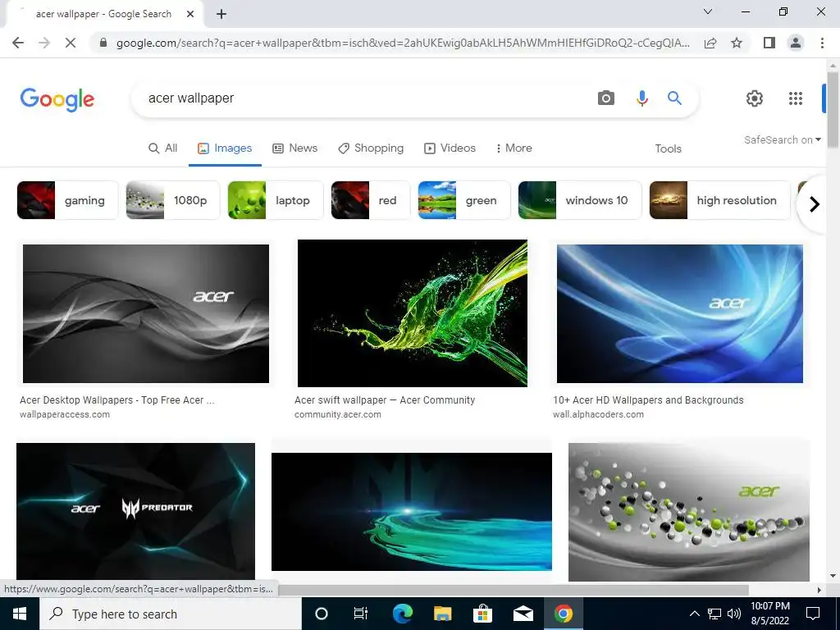
Task: Open the Google apps grid icon
Action: click(x=796, y=98)
